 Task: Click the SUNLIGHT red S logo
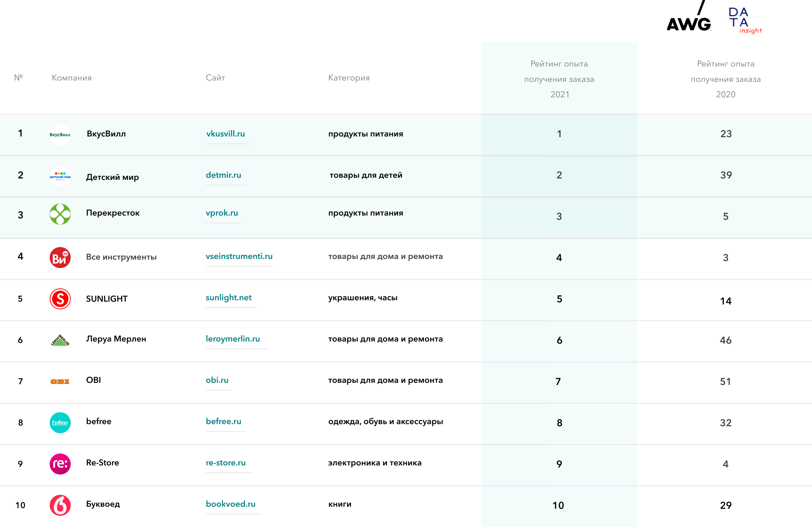[60, 299]
